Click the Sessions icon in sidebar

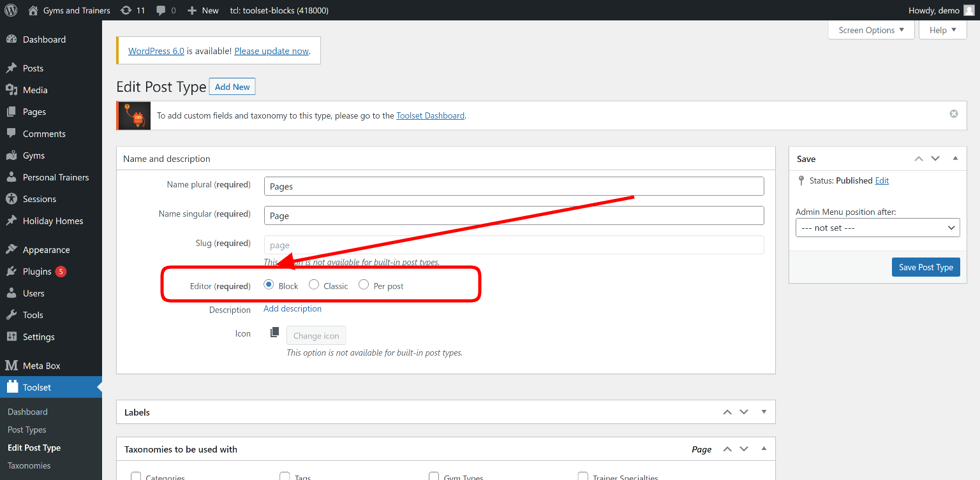pyautogui.click(x=11, y=199)
